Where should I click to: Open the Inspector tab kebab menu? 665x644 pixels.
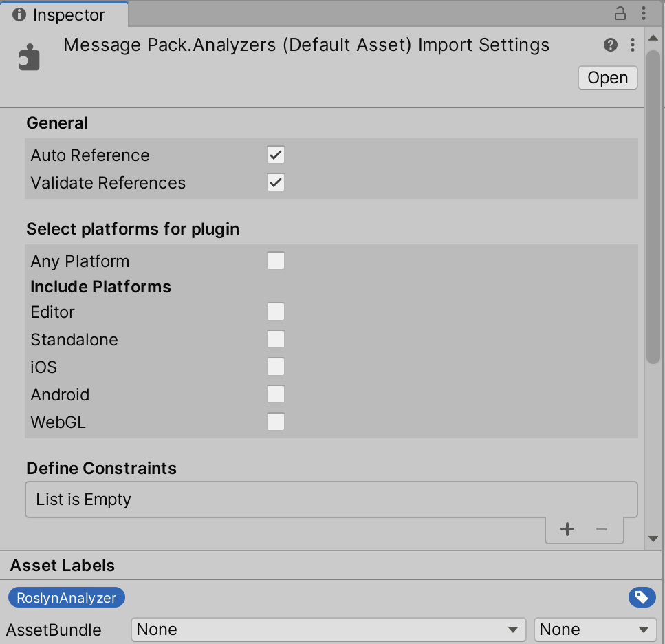644,14
